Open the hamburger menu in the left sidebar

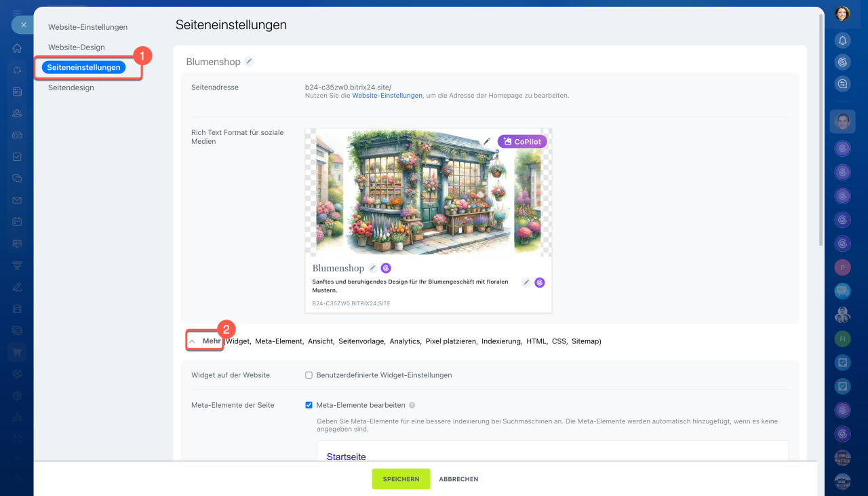click(17, 12)
